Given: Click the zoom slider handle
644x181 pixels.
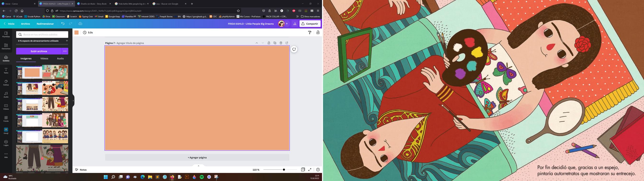Looking at the screenshot, I should [x=284, y=170].
